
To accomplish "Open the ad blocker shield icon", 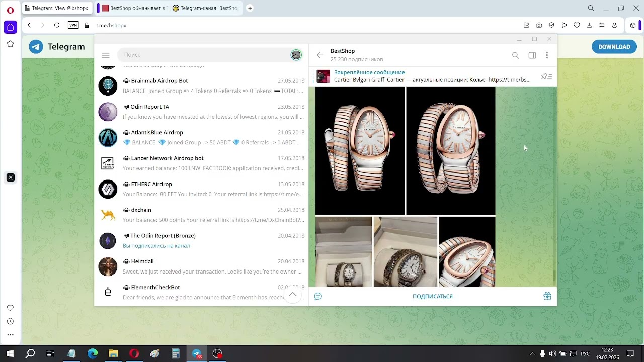I will (551, 25).
